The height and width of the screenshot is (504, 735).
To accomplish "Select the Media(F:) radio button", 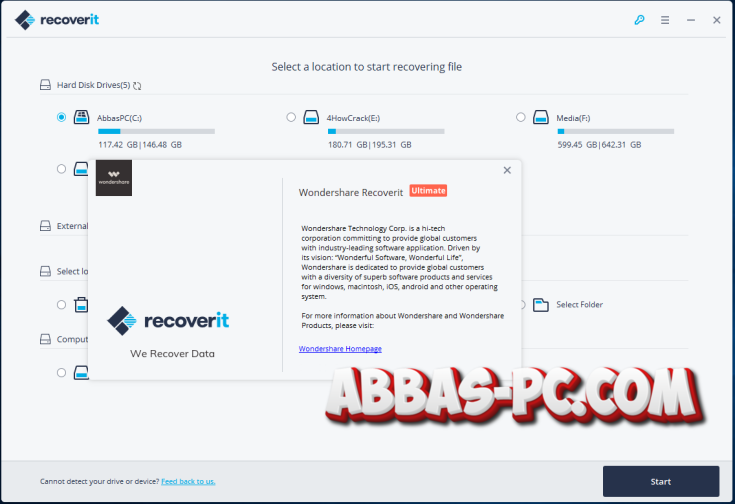I will pos(521,117).
